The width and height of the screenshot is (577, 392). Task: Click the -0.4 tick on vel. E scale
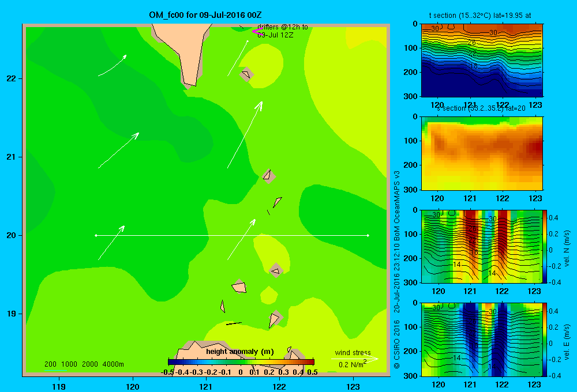tap(554, 375)
